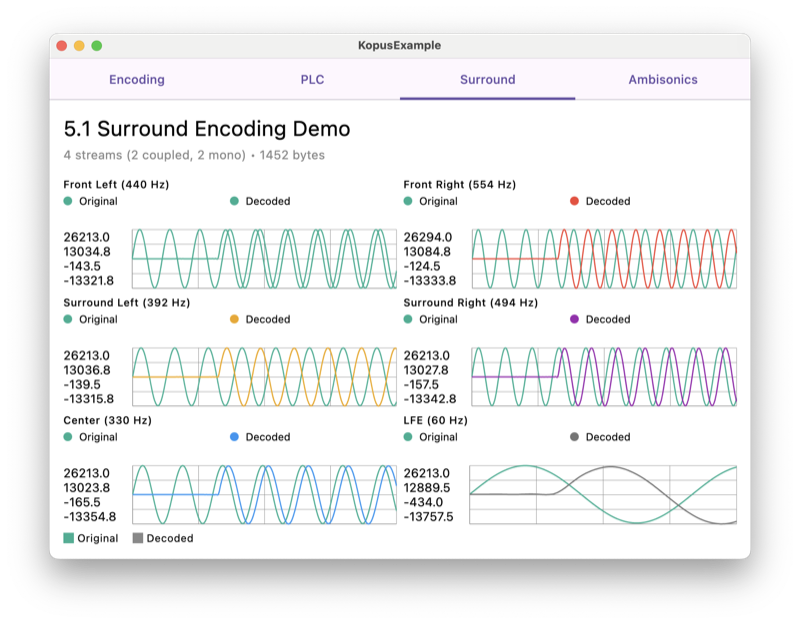Click the 13034.8 axis value
800x624 pixels.
(x=87, y=252)
